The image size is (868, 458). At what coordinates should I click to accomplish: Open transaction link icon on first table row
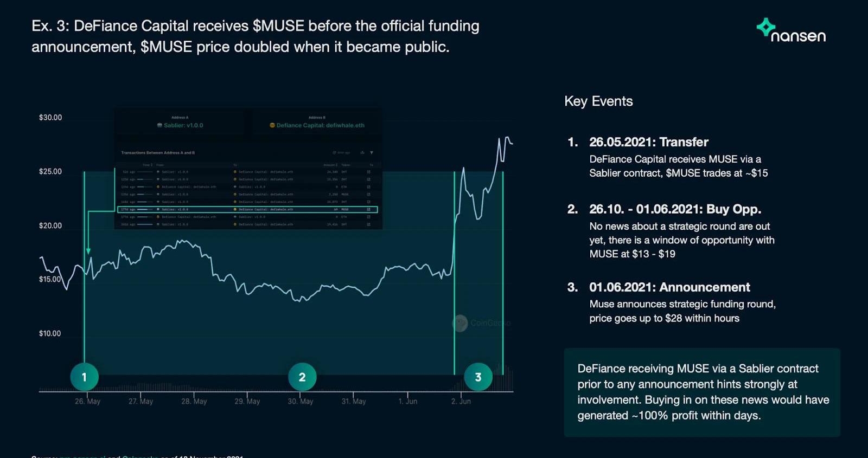[x=369, y=172]
